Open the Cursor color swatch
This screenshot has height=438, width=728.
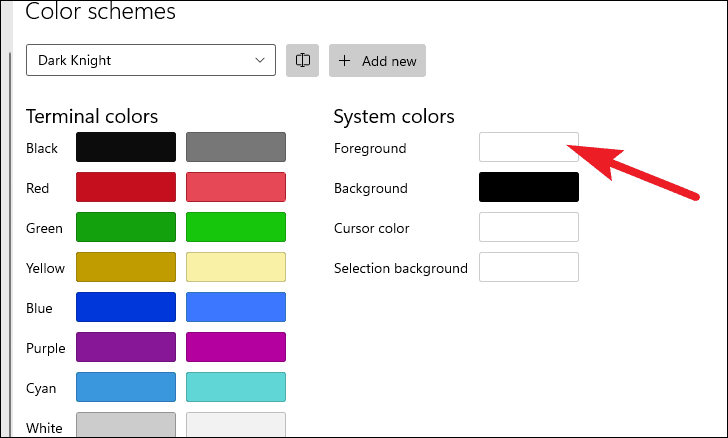tap(529, 227)
